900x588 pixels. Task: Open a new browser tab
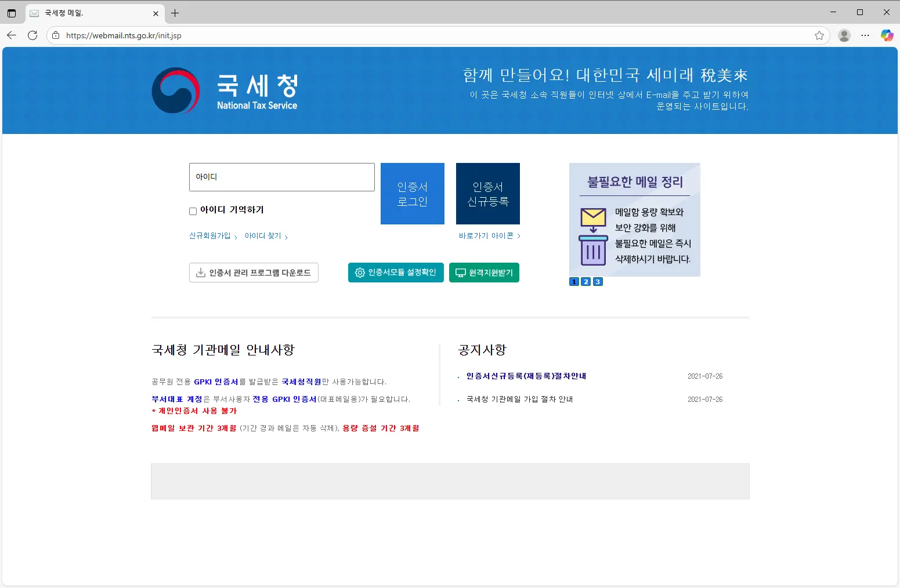(175, 13)
